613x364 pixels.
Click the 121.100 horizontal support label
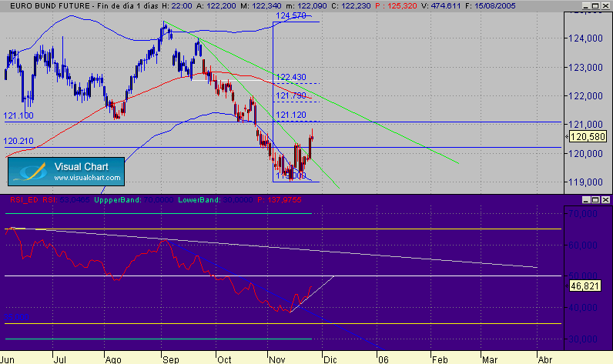coord(18,115)
